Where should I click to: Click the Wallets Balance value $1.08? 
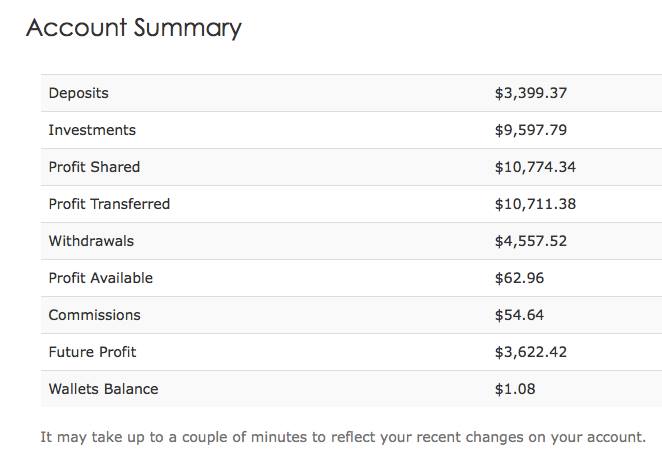[x=515, y=389]
